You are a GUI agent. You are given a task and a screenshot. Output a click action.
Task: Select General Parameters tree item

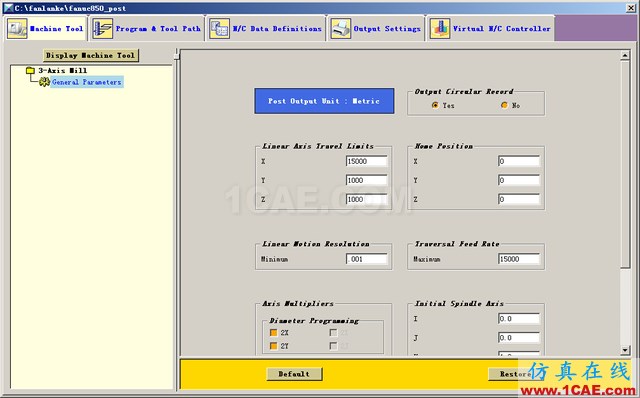(87, 82)
